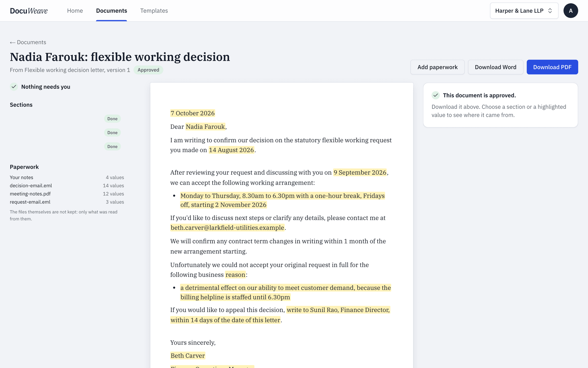Click the checkmark beside Nothing needs you
This screenshot has height=368, width=588.
[14, 87]
